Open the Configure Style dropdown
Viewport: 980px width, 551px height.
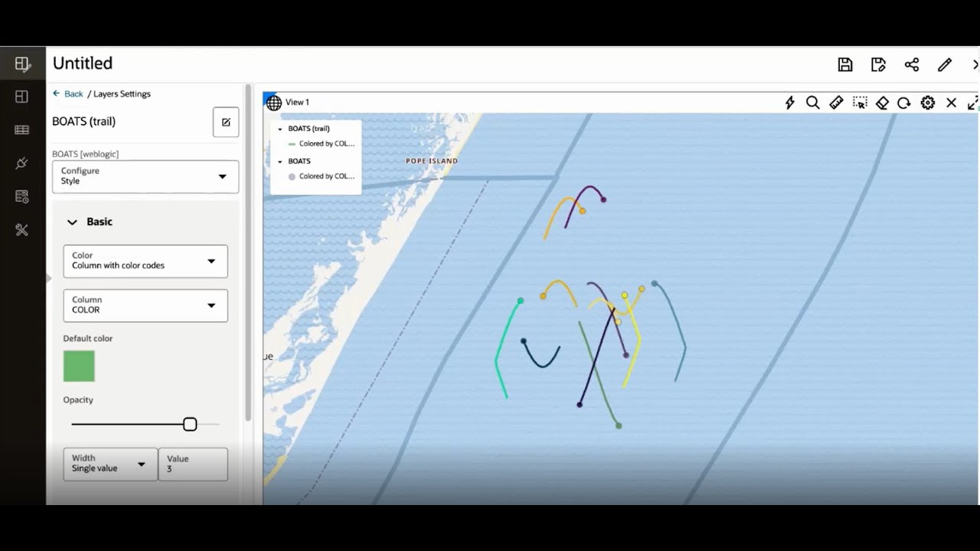point(145,176)
